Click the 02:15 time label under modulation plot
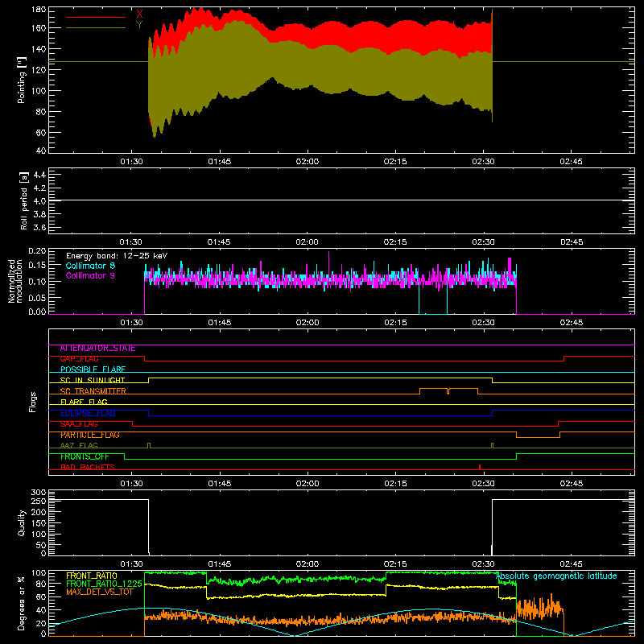 point(395,323)
